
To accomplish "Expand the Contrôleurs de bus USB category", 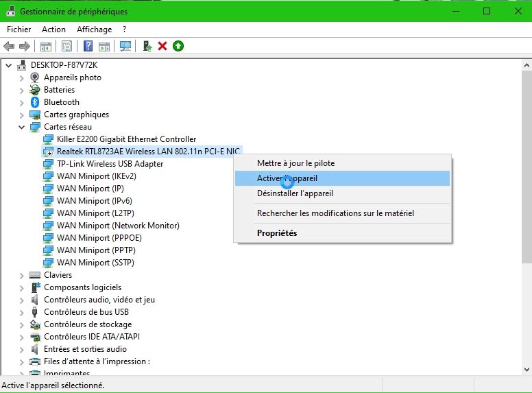I will tap(22, 313).
